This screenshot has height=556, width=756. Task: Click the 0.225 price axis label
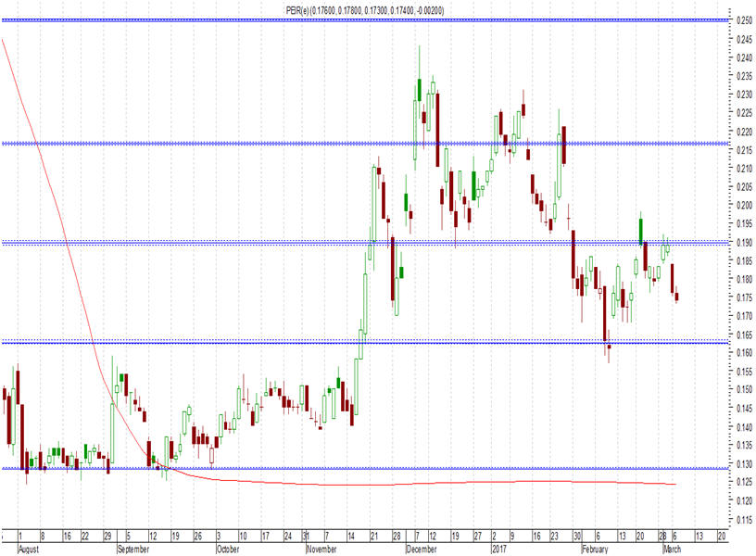coord(745,113)
